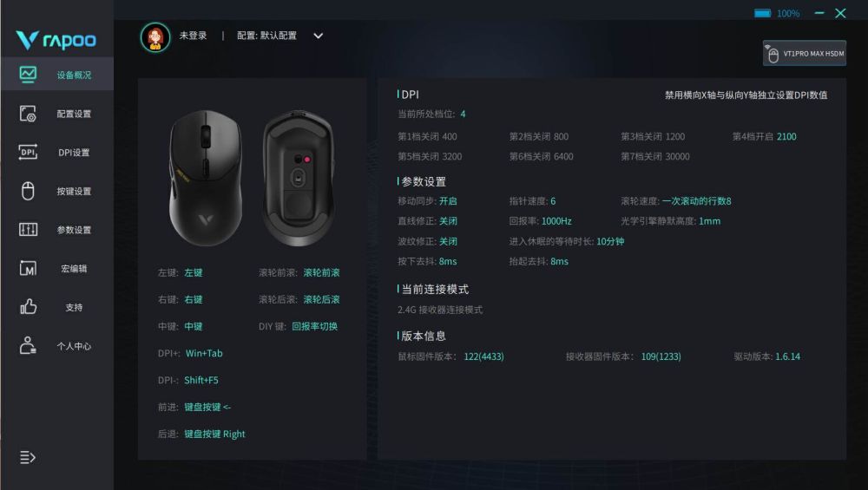The width and height of the screenshot is (868, 490).
Task: Click the user avatar picture
Action: pos(155,37)
